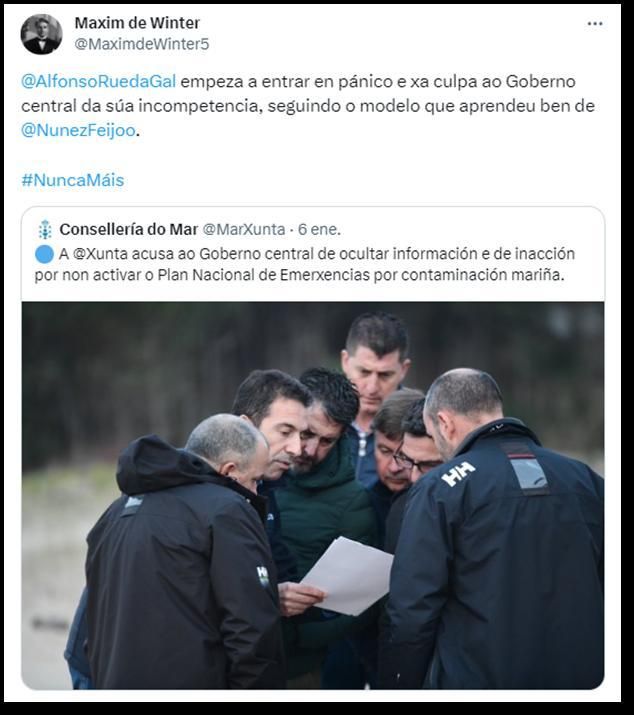Click Maxim de Winter's profile avatar

click(x=42, y=34)
